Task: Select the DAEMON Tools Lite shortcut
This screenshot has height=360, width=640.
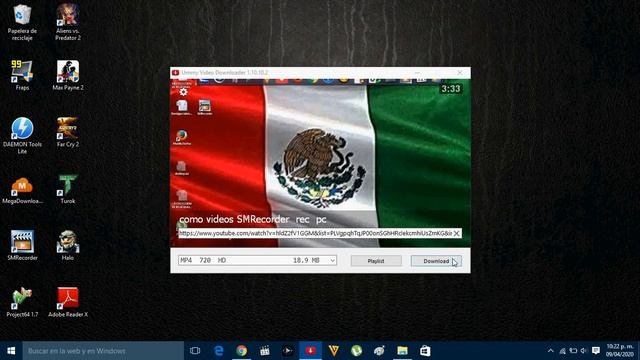Action: pos(22,136)
